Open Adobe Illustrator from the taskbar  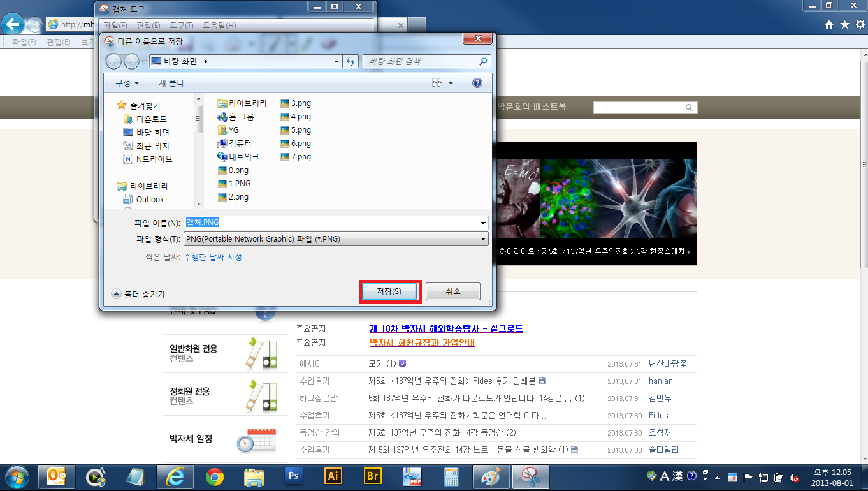point(333,476)
